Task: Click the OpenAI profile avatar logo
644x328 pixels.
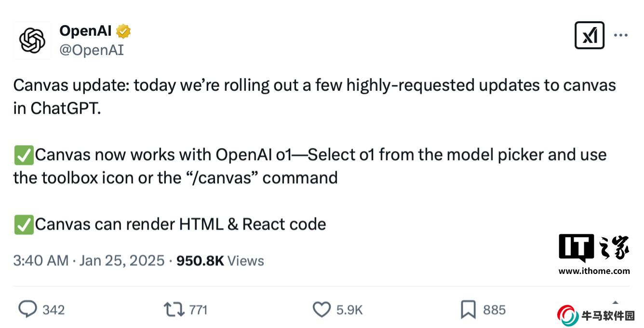Action: tap(32, 40)
